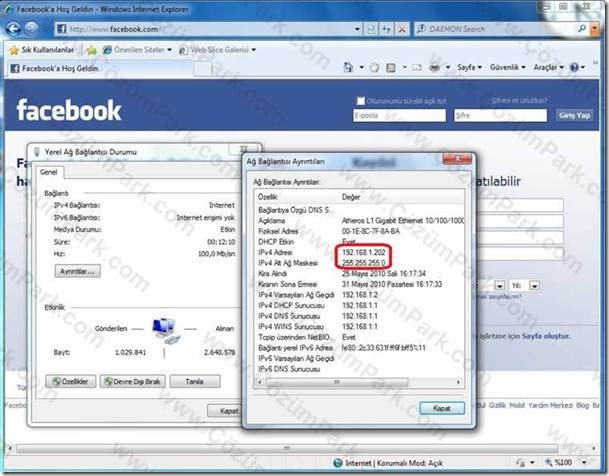Select the Genel tab
Screen dimensions: 609x476
49,172
